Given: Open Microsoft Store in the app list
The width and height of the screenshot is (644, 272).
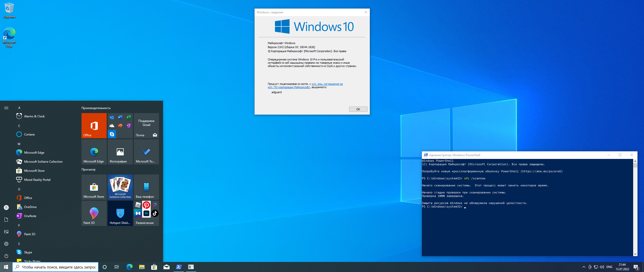Looking at the screenshot, I should (45, 171).
